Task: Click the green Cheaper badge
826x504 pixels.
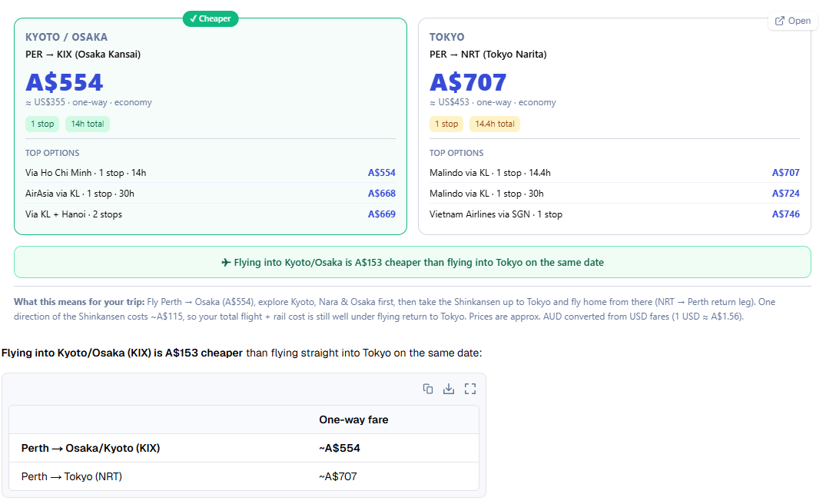Action: (211, 18)
